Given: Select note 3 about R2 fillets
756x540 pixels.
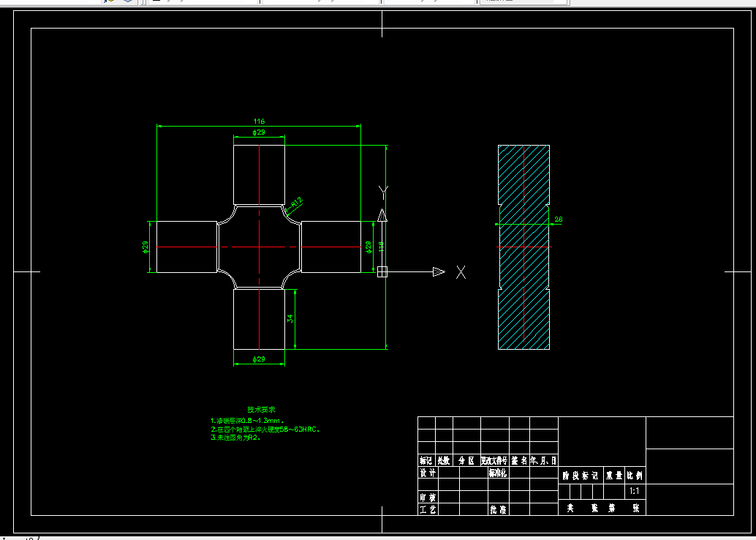Looking at the screenshot, I should click(235, 438).
